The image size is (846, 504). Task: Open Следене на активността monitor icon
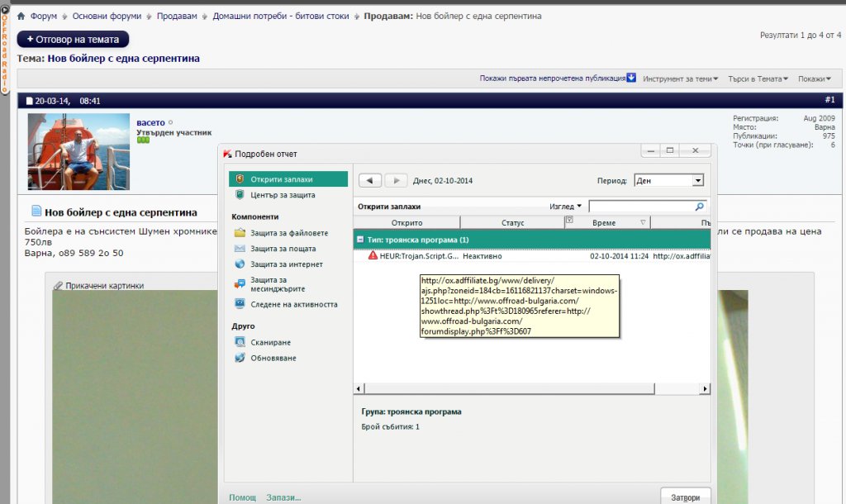click(x=240, y=305)
